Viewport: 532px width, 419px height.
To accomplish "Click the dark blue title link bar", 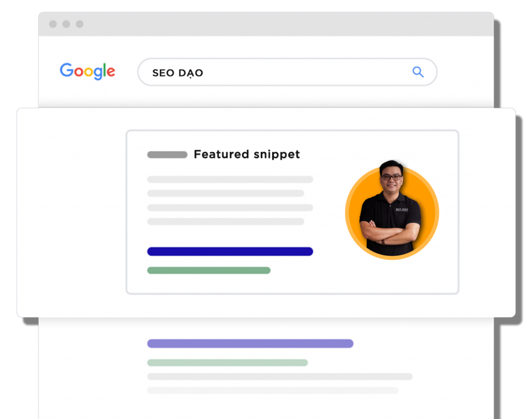I will [x=230, y=251].
